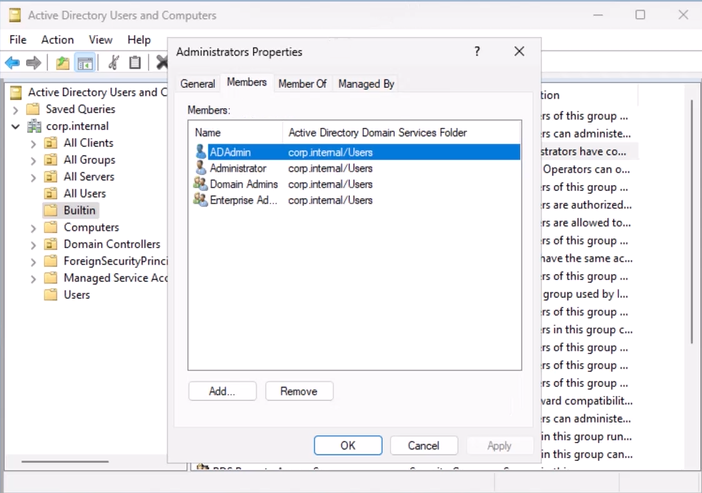
Task: Click the corp.internal domain icon
Action: [x=34, y=126]
